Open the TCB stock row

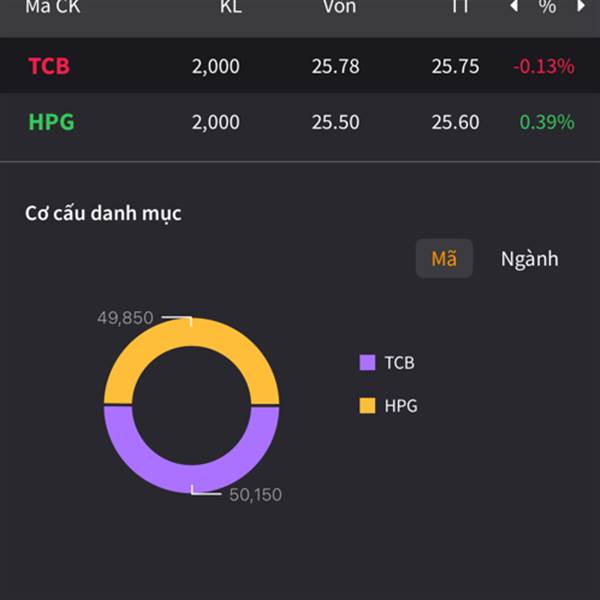(x=49, y=67)
